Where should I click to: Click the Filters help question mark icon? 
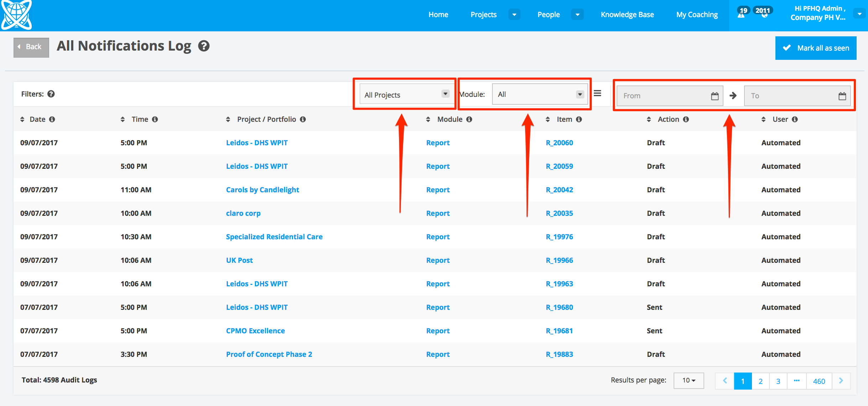pos(51,94)
